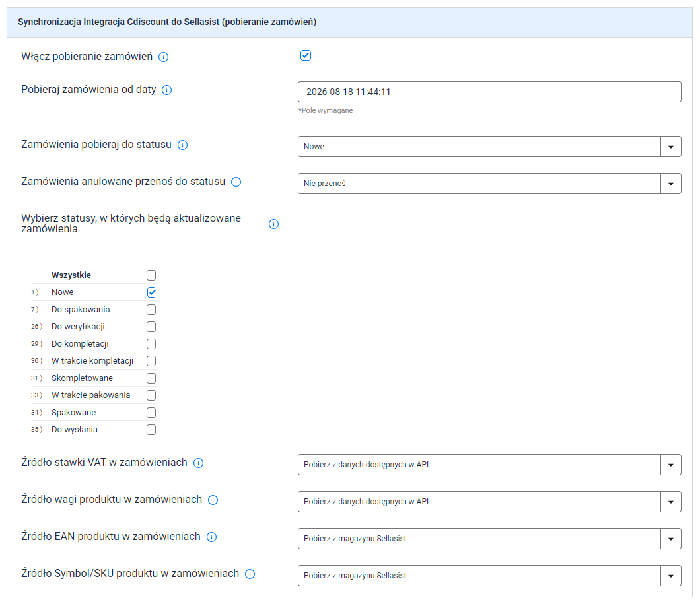This screenshot has width=700, height=604.
Task: Expand Źródło stawki VAT dropdown
Action: (489, 465)
